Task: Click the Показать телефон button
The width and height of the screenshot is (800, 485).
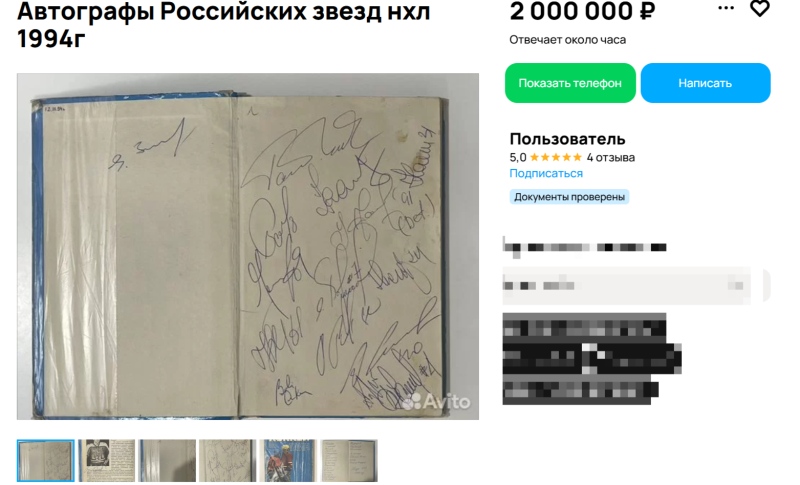Action: point(570,83)
